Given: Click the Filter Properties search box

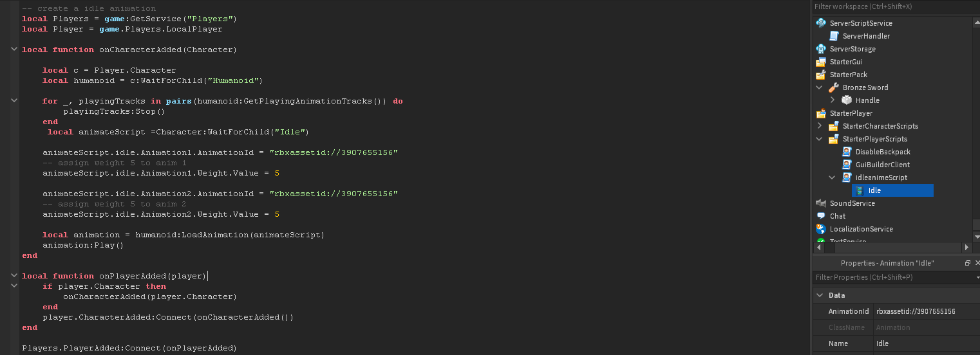Looking at the screenshot, I should pos(892,277).
